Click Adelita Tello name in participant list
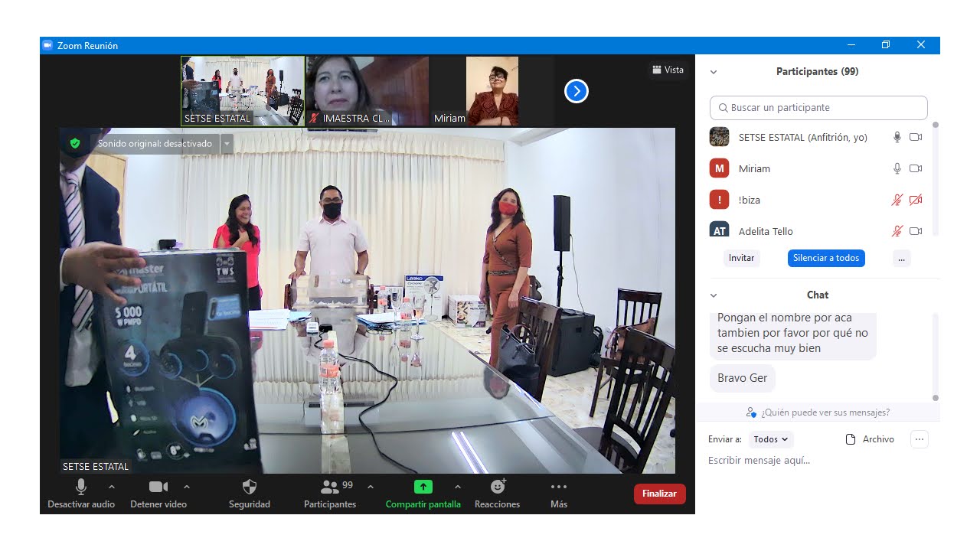 point(766,231)
